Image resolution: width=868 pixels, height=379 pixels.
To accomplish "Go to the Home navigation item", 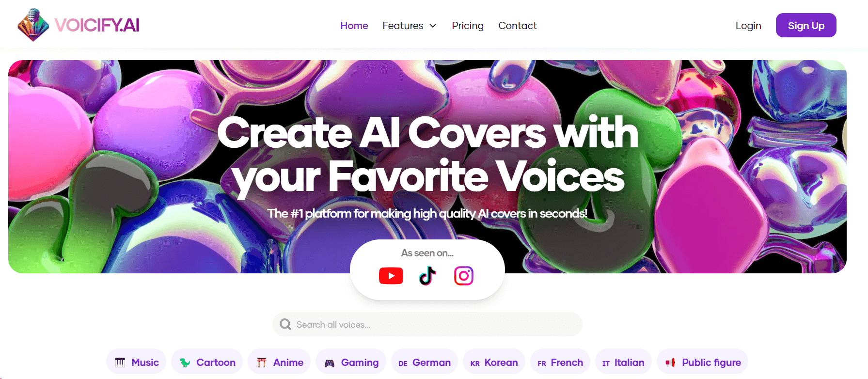I will click(x=354, y=26).
